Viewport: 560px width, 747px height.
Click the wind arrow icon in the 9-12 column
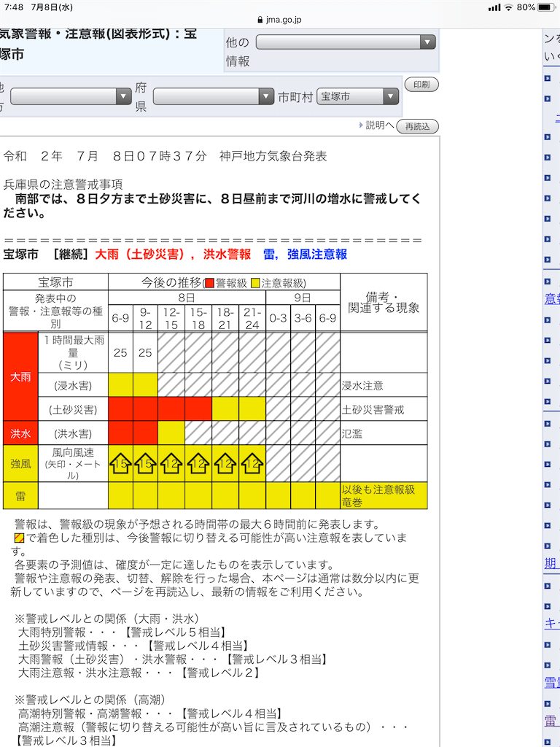[145, 463]
